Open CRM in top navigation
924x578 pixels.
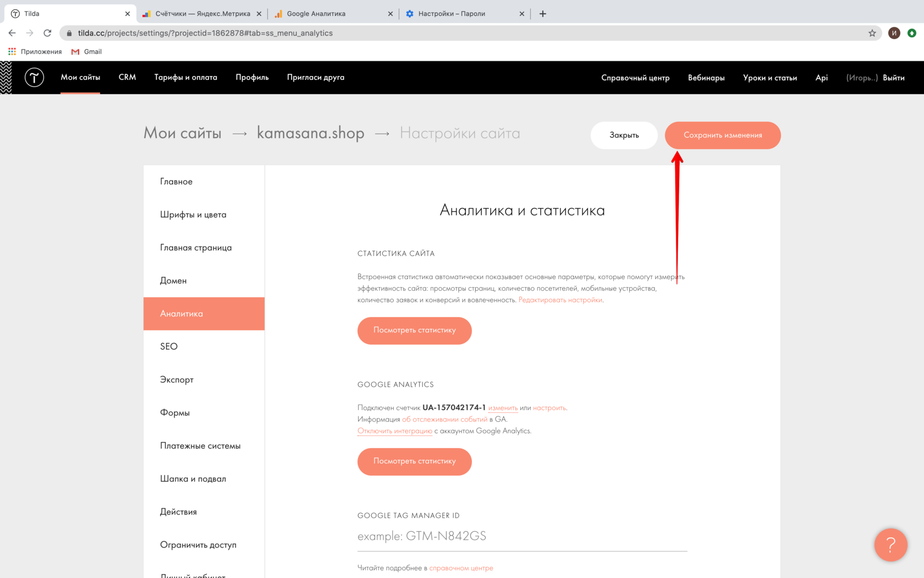click(127, 77)
